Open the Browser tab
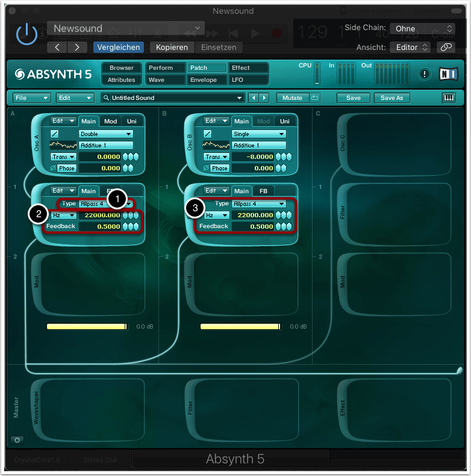The height and width of the screenshot is (476, 471). (122, 67)
